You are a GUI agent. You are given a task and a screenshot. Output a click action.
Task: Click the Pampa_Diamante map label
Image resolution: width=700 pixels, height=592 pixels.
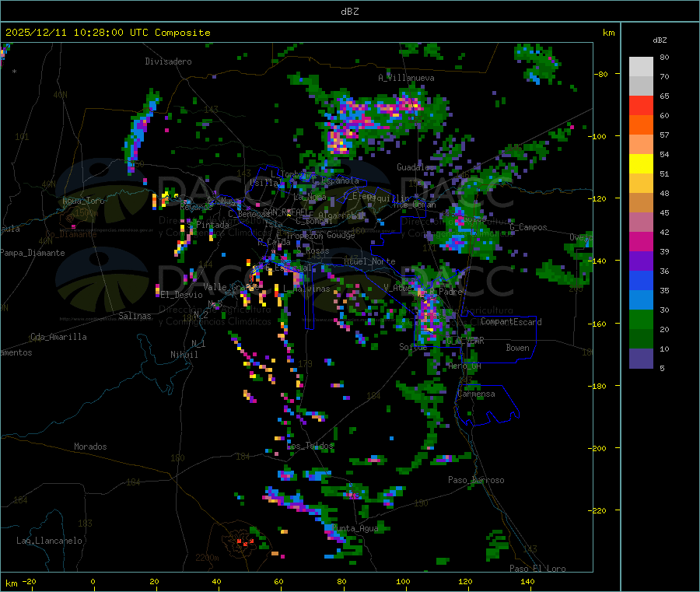coord(33,253)
